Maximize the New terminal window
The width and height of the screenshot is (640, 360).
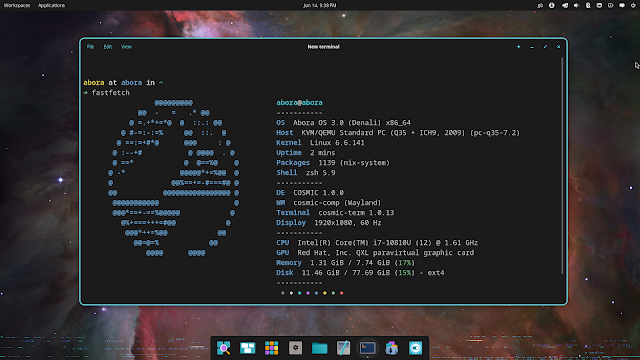(545, 47)
